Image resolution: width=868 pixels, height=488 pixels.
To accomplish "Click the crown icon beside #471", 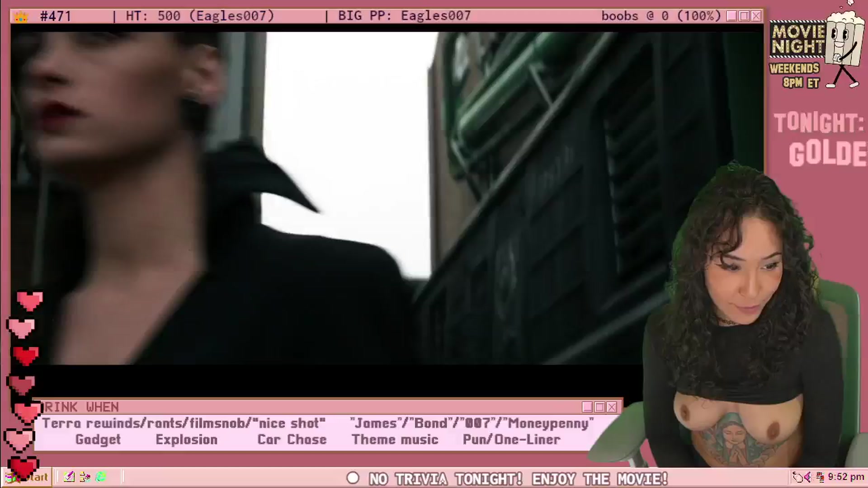I will pos(21,17).
